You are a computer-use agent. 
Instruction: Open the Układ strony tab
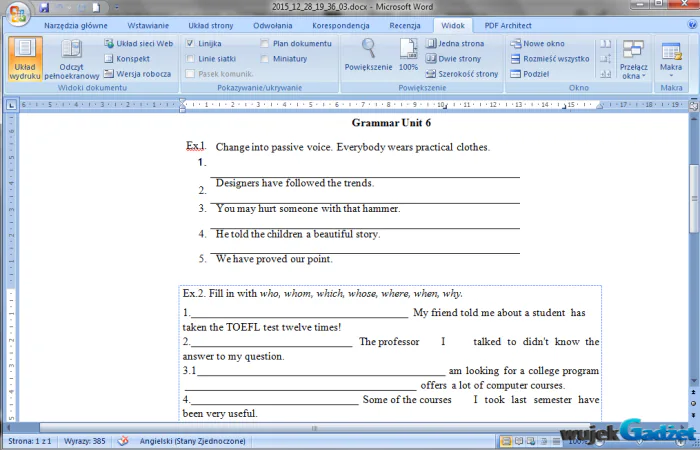pos(211,25)
